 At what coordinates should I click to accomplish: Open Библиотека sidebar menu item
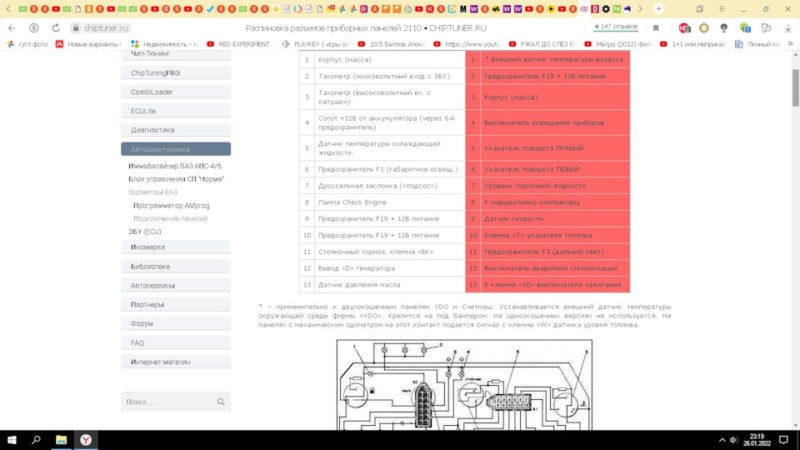click(x=176, y=266)
